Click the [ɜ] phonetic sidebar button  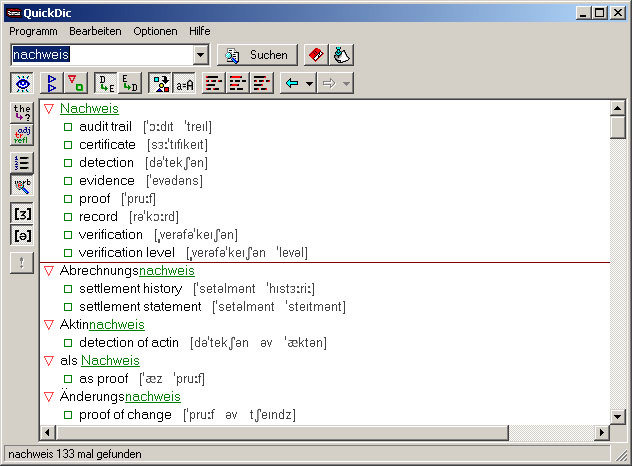(x=22, y=213)
